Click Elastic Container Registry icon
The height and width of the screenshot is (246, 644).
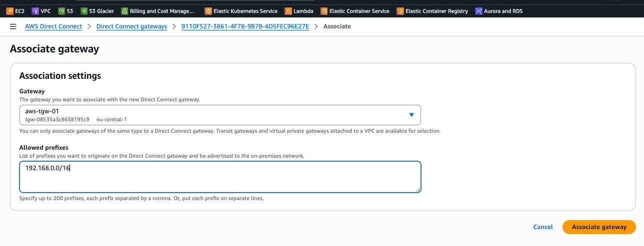click(400, 11)
